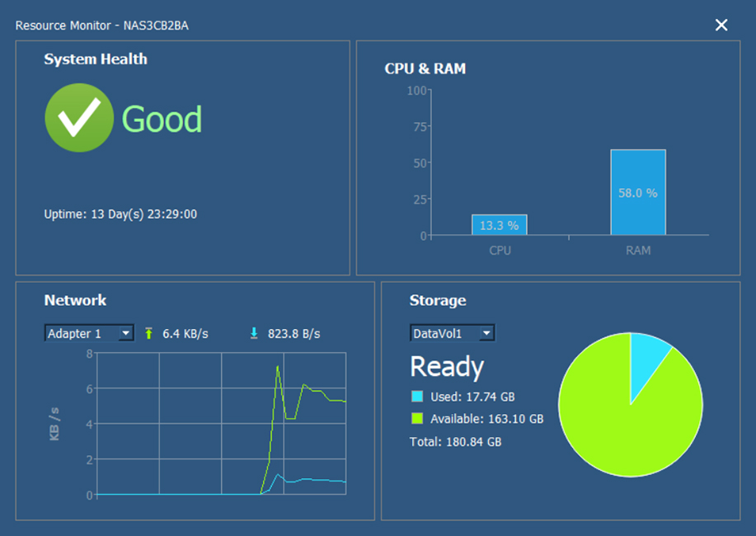Click the Network panel heading
Viewport: 756px width, 536px height.
(75, 300)
